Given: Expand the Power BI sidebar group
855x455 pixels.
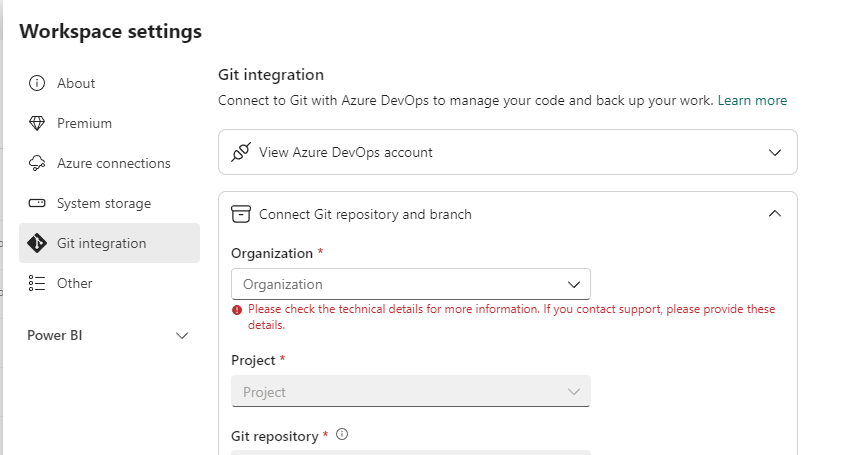Looking at the screenshot, I should (182, 336).
